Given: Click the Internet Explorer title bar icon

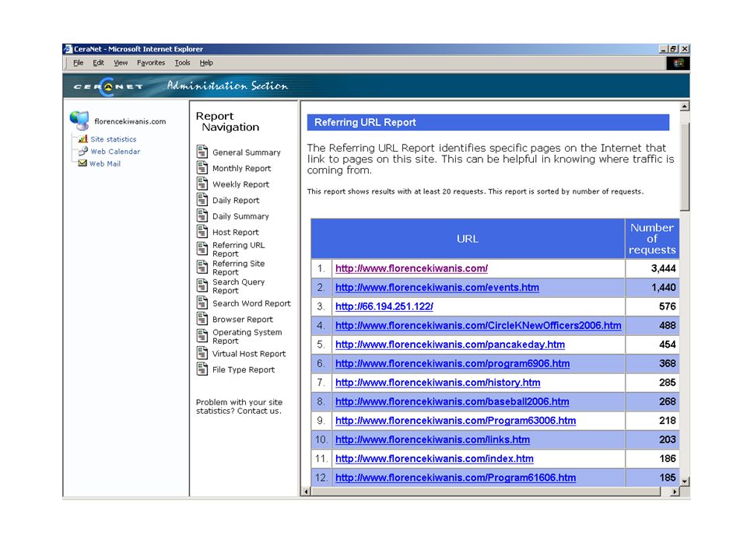Looking at the screenshot, I should click(x=68, y=48).
